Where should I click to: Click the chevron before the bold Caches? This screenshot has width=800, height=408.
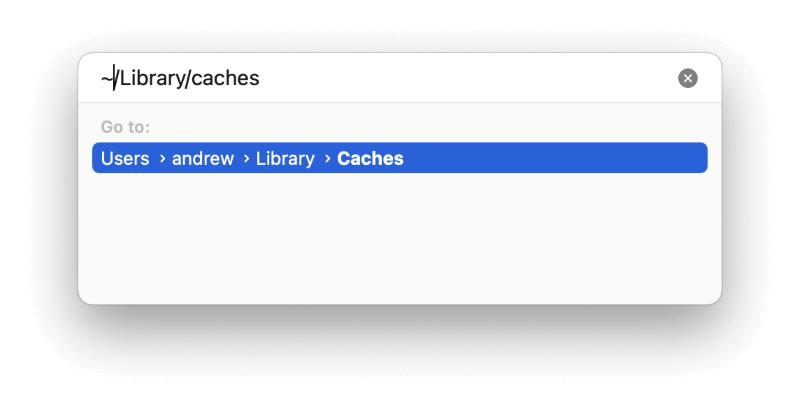[328, 159]
